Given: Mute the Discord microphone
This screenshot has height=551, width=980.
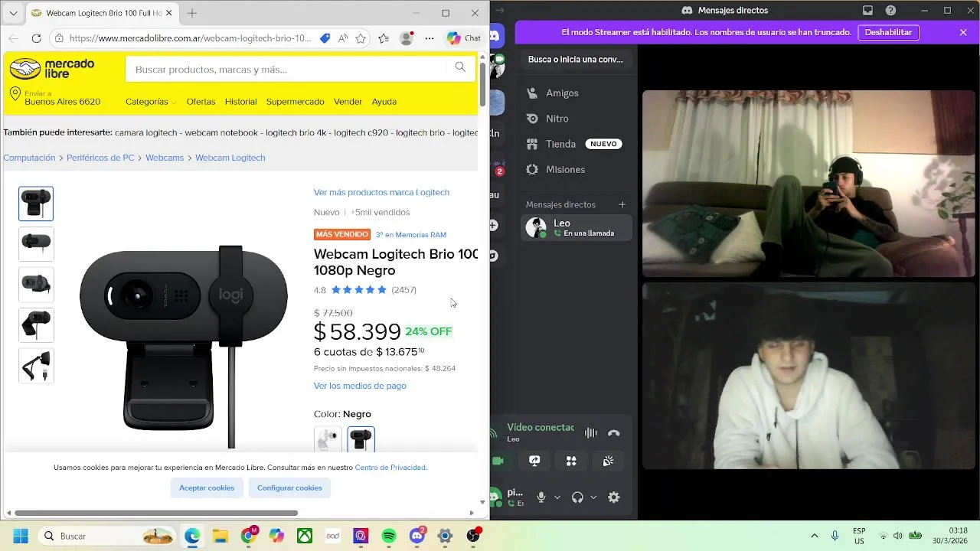Looking at the screenshot, I should coord(541,497).
